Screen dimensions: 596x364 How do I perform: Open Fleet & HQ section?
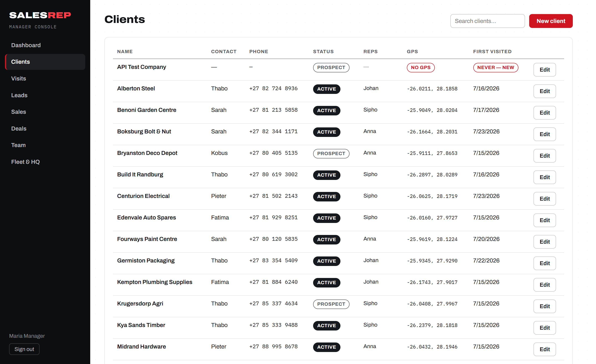pyautogui.click(x=45, y=162)
